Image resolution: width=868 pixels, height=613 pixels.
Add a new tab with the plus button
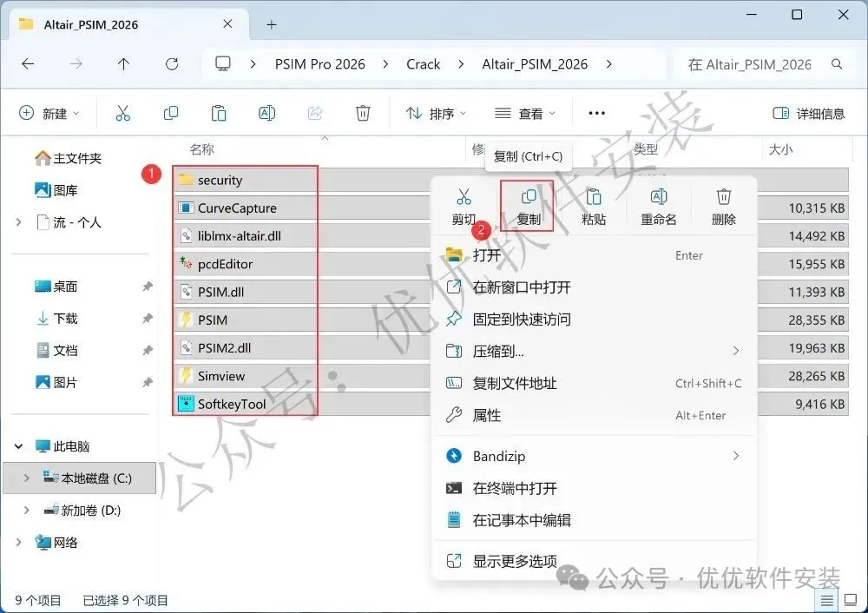pos(271,25)
